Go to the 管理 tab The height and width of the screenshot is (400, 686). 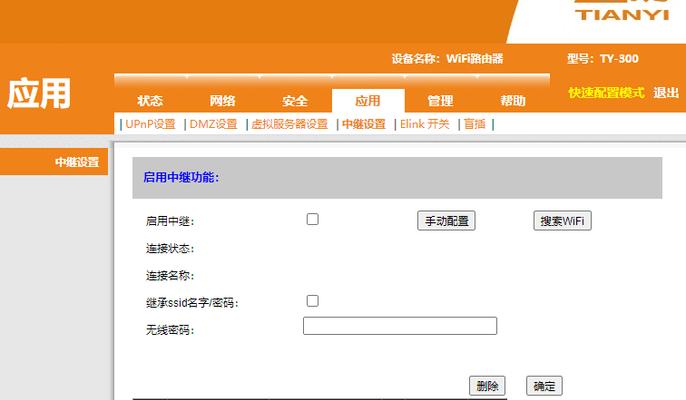(x=440, y=101)
